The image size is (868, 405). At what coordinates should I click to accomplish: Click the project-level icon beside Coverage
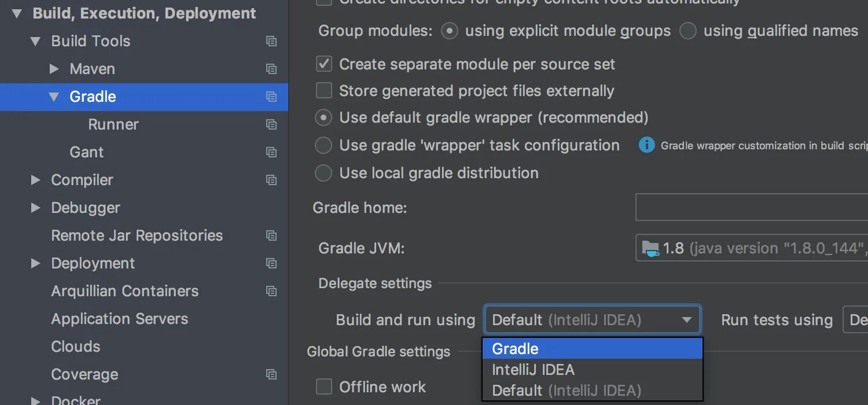click(271, 374)
